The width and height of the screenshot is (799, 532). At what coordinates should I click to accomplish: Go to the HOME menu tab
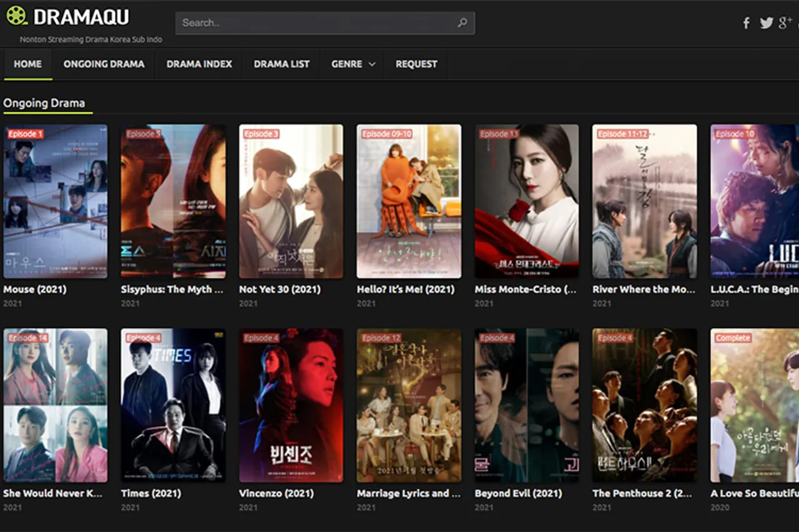point(28,64)
